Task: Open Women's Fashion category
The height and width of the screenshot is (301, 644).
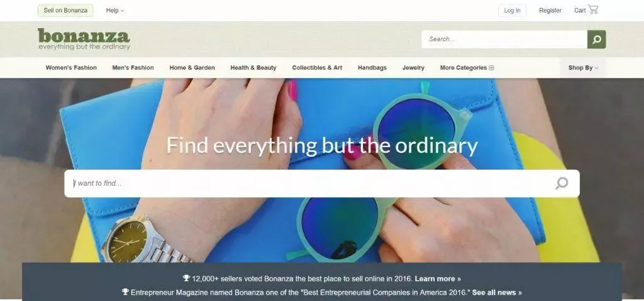Action: pyautogui.click(x=71, y=68)
